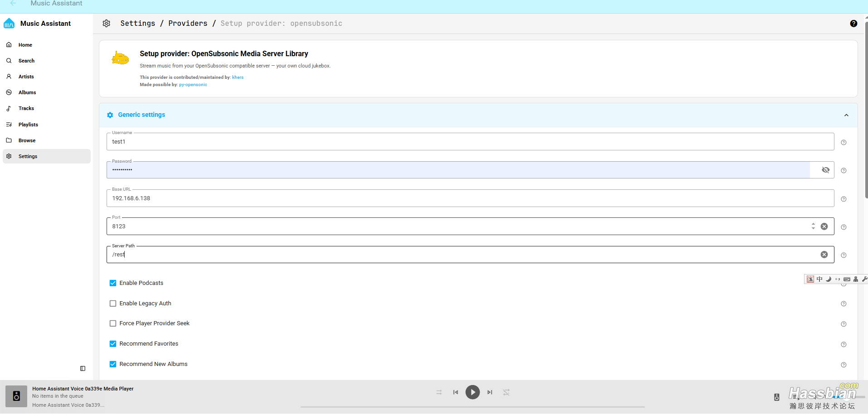Screen dimensions: 868x414
Task: Enable Legacy Auth checkbox
Action: click(x=113, y=303)
